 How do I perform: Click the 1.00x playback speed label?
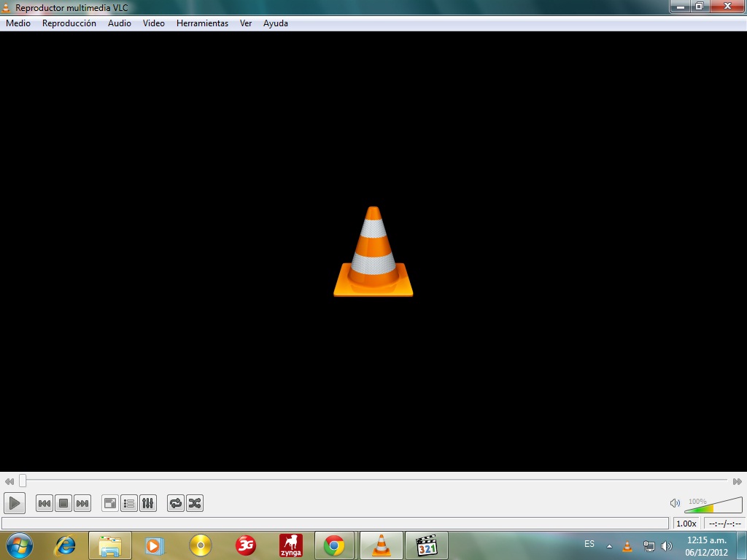pos(686,524)
